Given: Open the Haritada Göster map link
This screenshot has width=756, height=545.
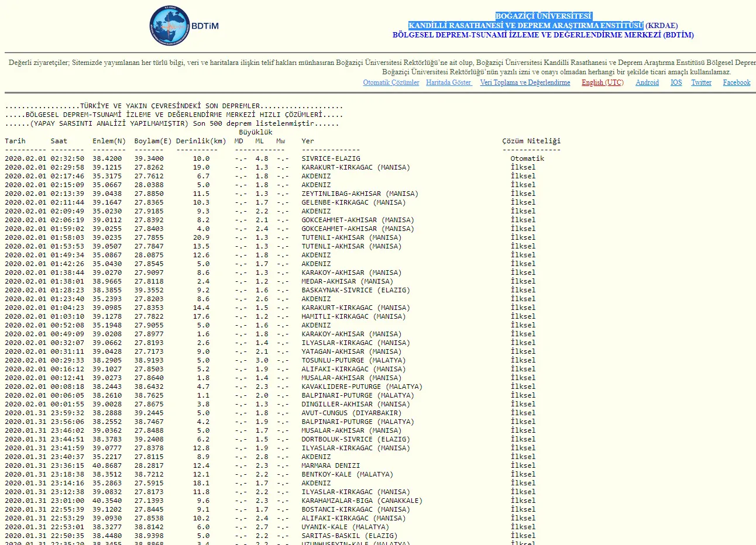Looking at the screenshot, I should (x=449, y=82).
